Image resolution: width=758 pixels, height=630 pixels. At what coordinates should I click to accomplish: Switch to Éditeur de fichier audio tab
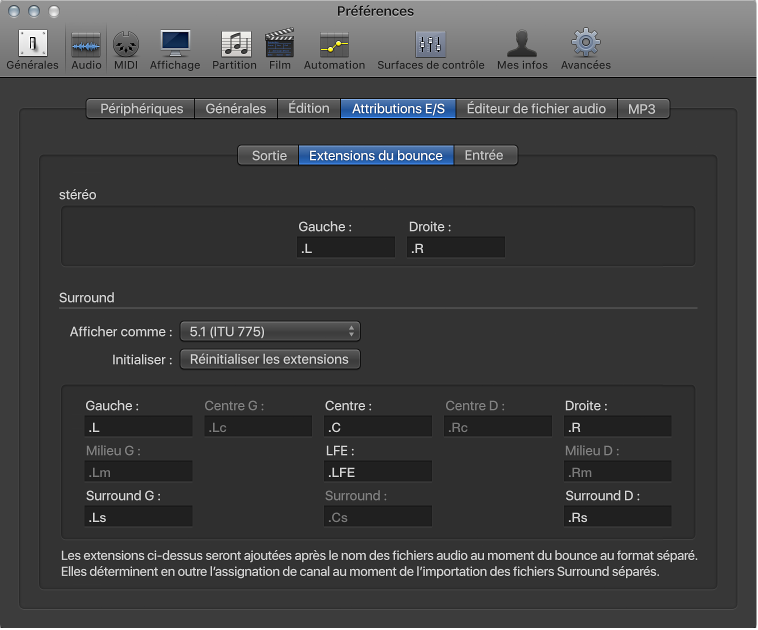tap(536, 109)
